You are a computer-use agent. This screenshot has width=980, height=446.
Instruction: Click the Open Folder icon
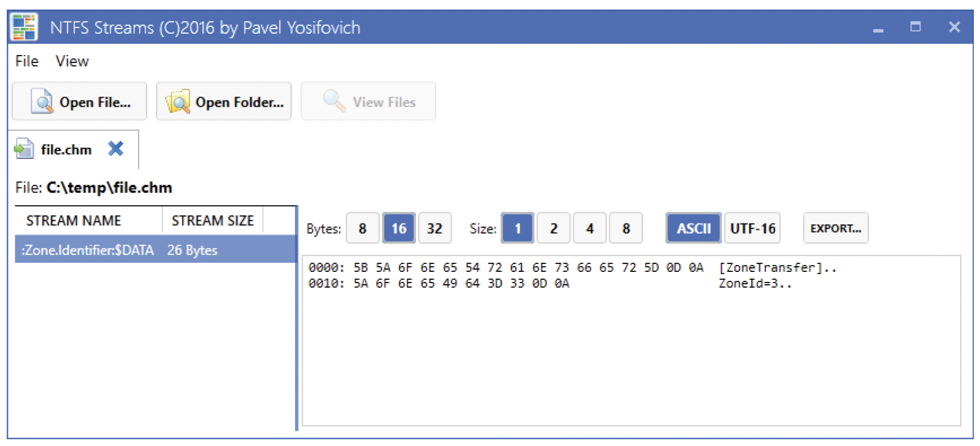click(x=178, y=102)
